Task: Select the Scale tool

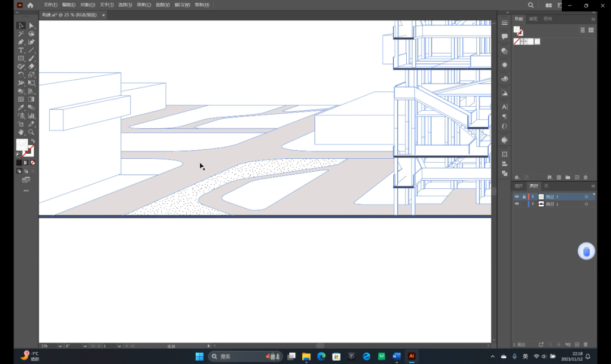Action: (32, 75)
